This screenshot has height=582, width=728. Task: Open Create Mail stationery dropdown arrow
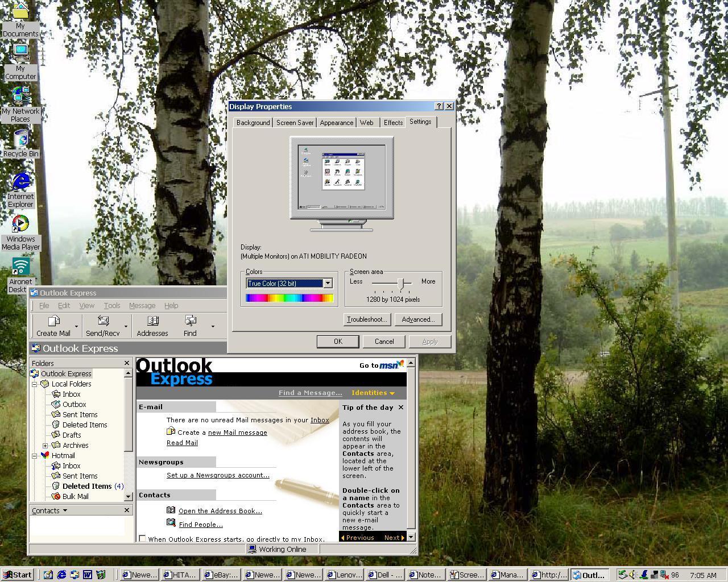tap(76, 326)
